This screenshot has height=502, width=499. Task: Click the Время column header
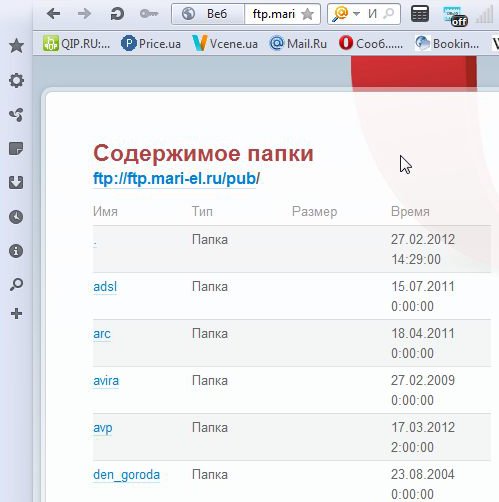tap(410, 212)
